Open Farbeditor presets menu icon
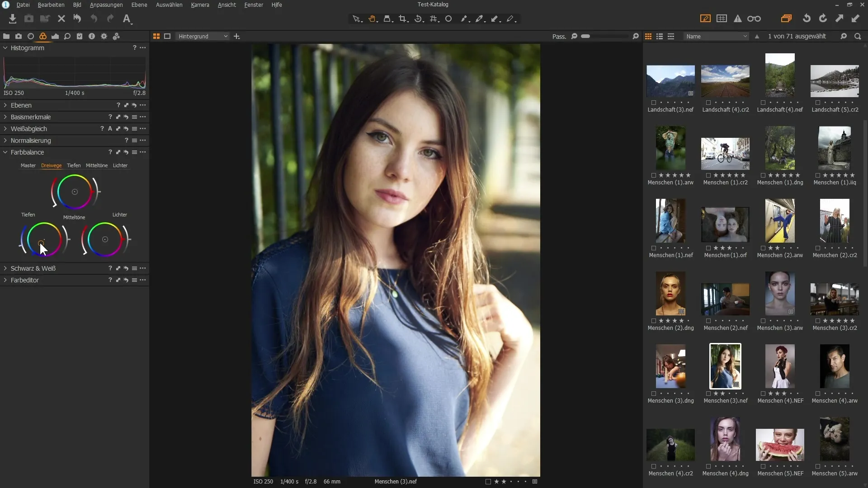The height and width of the screenshot is (488, 868). tap(134, 280)
